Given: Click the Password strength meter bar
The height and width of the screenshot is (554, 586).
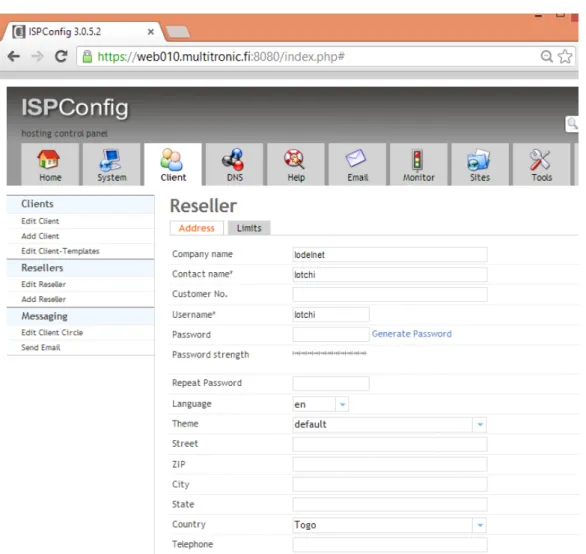Looking at the screenshot, I should [x=329, y=353].
